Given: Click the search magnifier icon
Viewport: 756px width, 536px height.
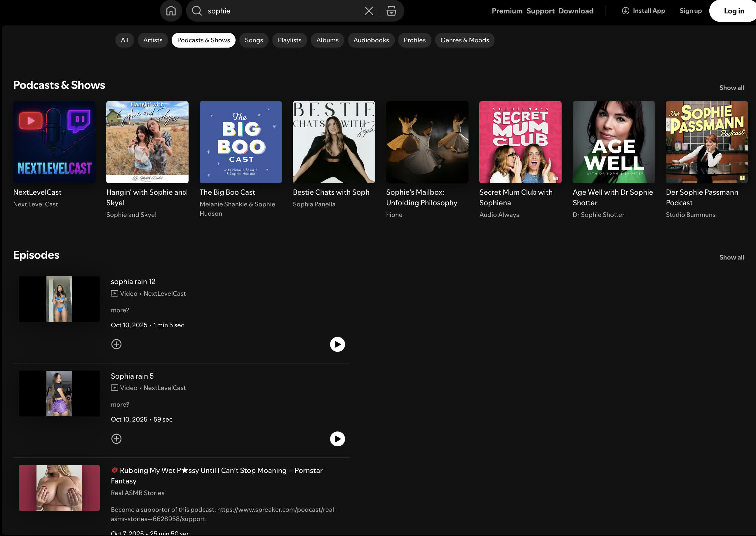Looking at the screenshot, I should coord(197,11).
